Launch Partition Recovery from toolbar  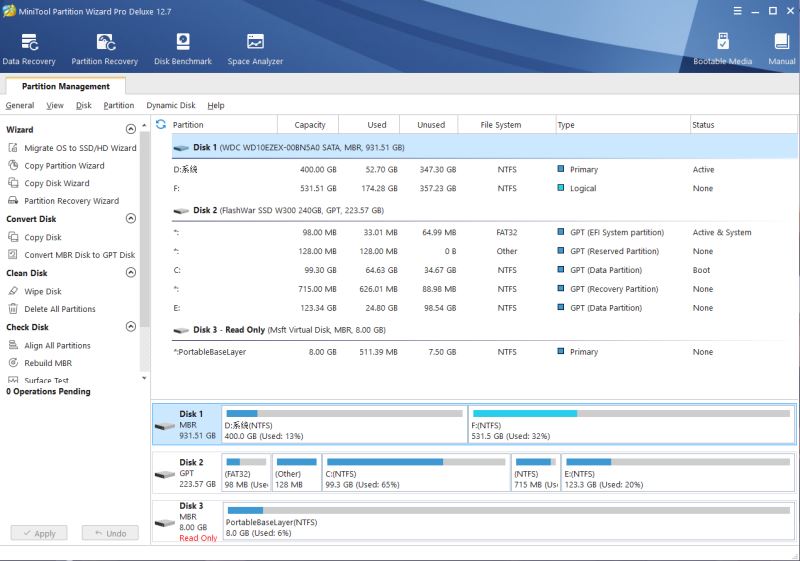coord(105,49)
